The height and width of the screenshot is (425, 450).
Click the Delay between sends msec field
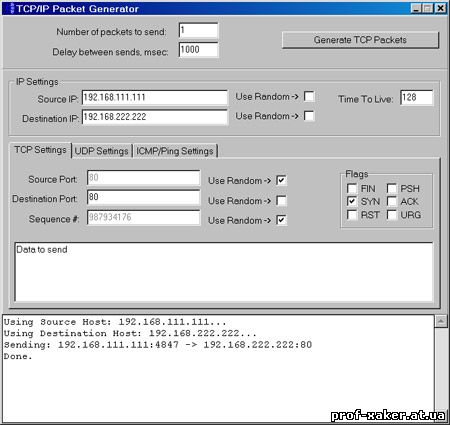click(x=198, y=50)
